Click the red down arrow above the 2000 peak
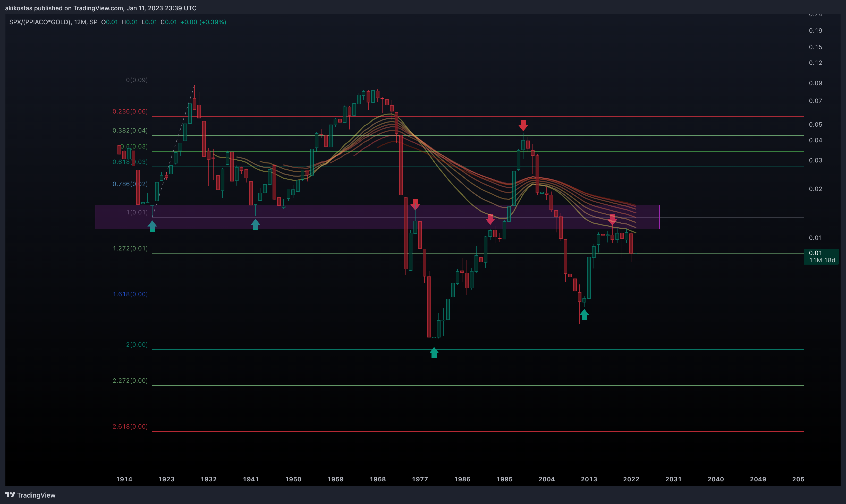Screen dimensions: 846x504 click(523, 125)
